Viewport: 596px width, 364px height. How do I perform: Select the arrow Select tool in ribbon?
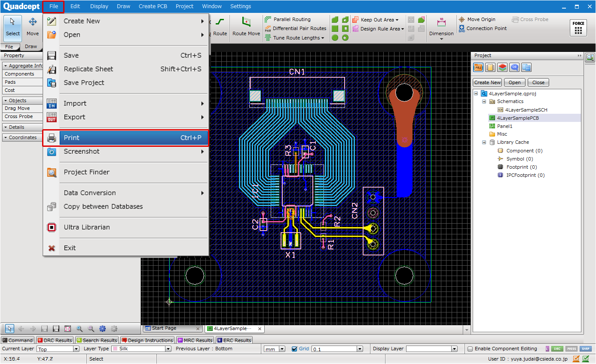[12, 27]
